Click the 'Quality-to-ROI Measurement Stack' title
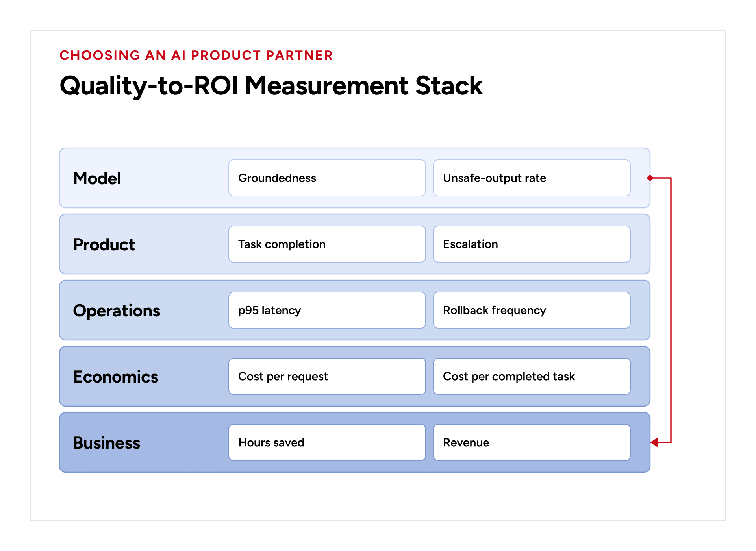The image size is (756, 551). click(271, 86)
